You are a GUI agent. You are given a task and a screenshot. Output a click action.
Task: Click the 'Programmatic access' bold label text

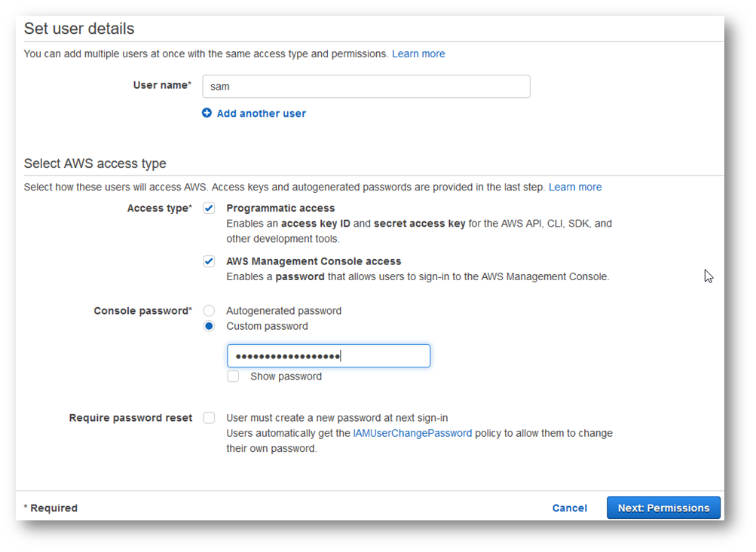coord(280,209)
